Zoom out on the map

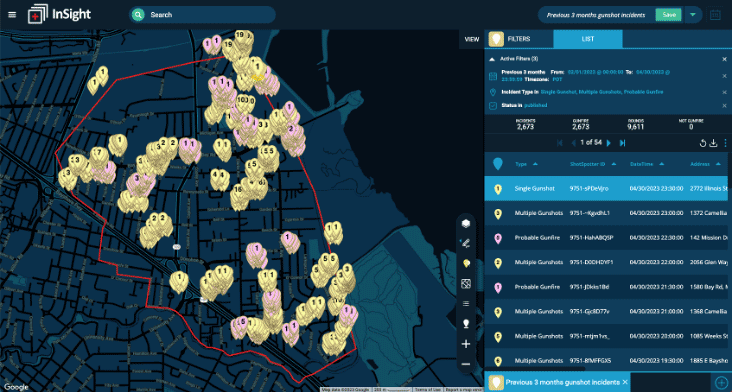click(x=465, y=364)
